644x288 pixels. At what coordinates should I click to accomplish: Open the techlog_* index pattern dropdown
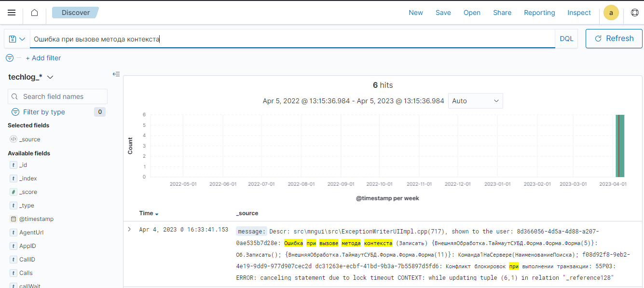pos(31,77)
